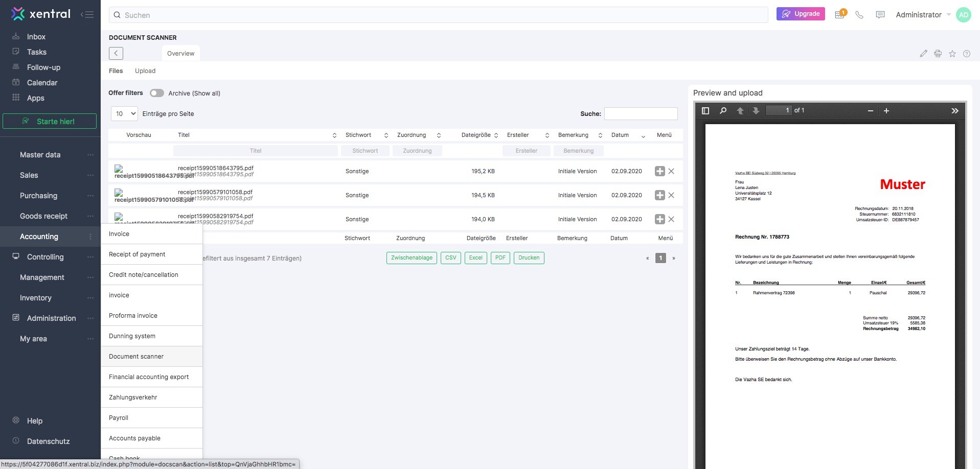Expand the Master data menu dots

click(90, 155)
